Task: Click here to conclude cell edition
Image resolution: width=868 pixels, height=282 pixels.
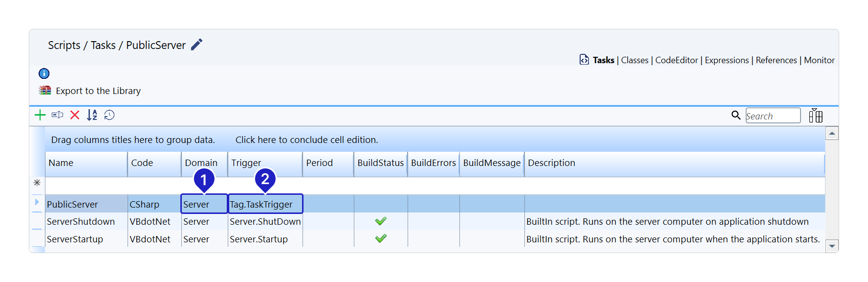Action: click(306, 140)
